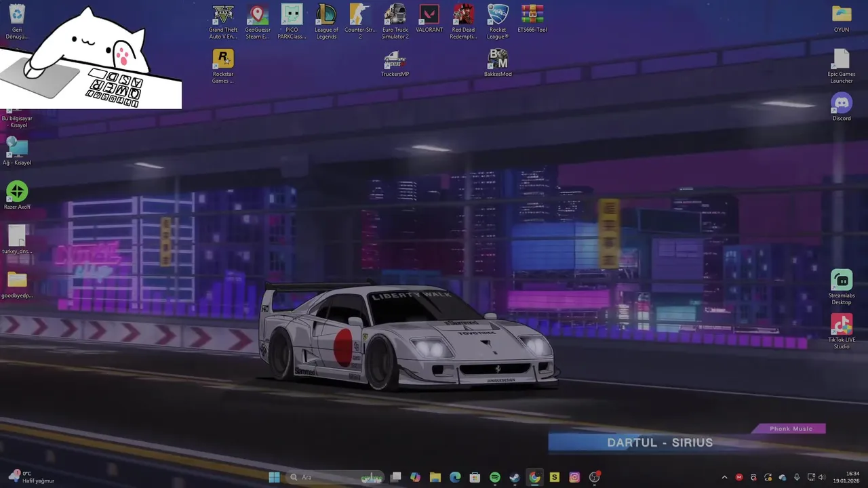Open Task View from taskbar
Screen dimensions: 868x488
point(396,477)
